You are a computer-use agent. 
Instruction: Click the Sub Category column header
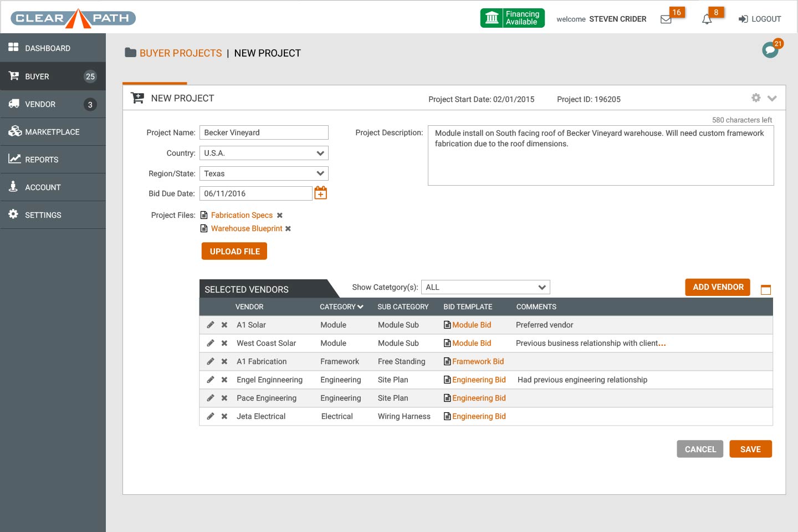(x=403, y=306)
